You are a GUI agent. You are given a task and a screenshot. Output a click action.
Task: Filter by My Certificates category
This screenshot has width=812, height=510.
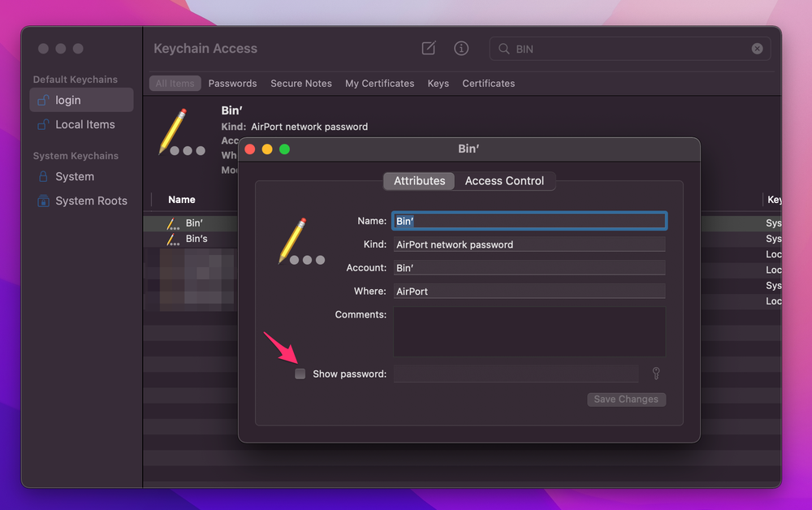[379, 84]
